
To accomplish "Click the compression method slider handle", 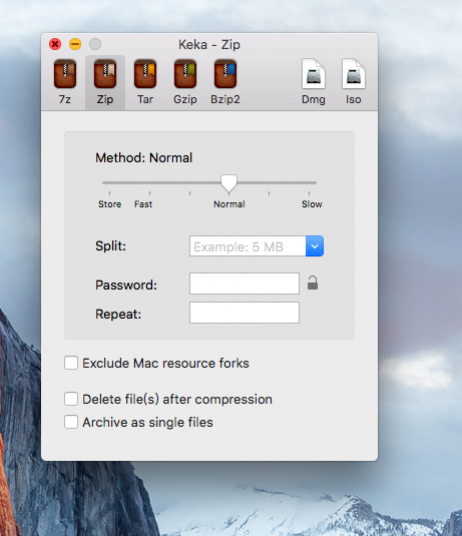I will pyautogui.click(x=229, y=183).
